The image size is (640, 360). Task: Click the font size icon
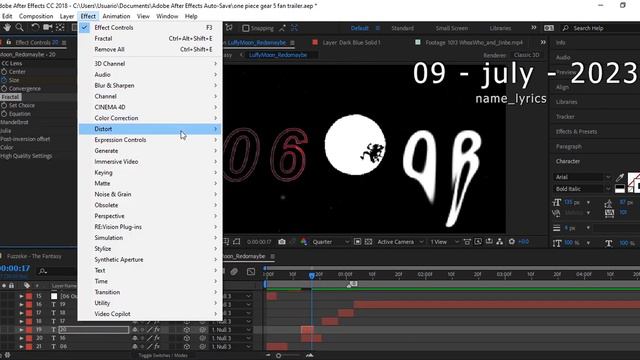(557, 202)
